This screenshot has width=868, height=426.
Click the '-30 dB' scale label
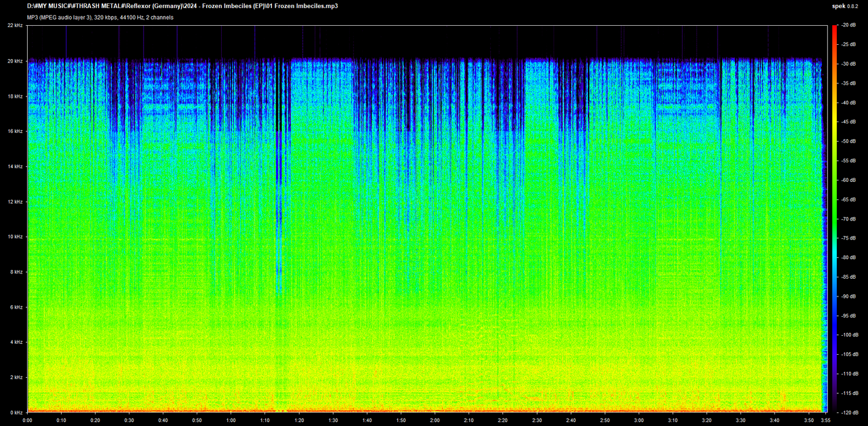click(848, 64)
